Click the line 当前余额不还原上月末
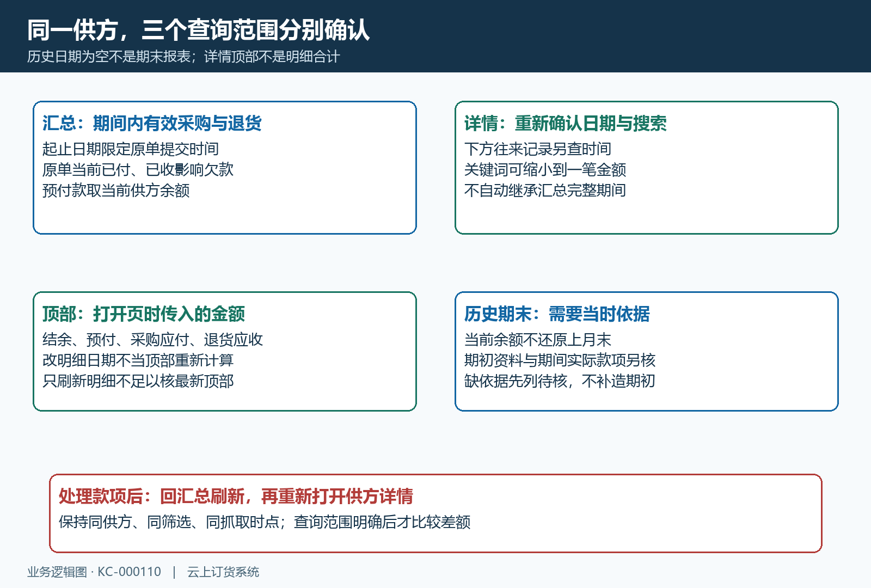The image size is (871, 588). [538, 340]
